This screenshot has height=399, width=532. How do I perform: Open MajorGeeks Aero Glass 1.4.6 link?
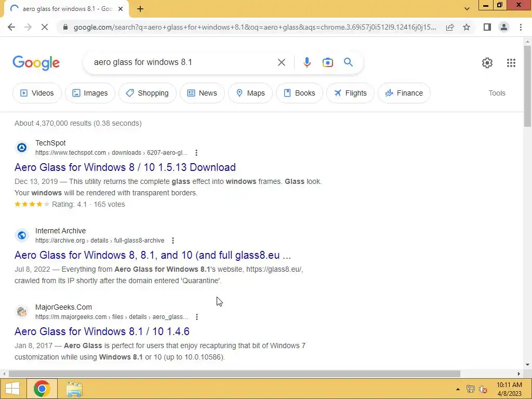pyautogui.click(x=102, y=331)
